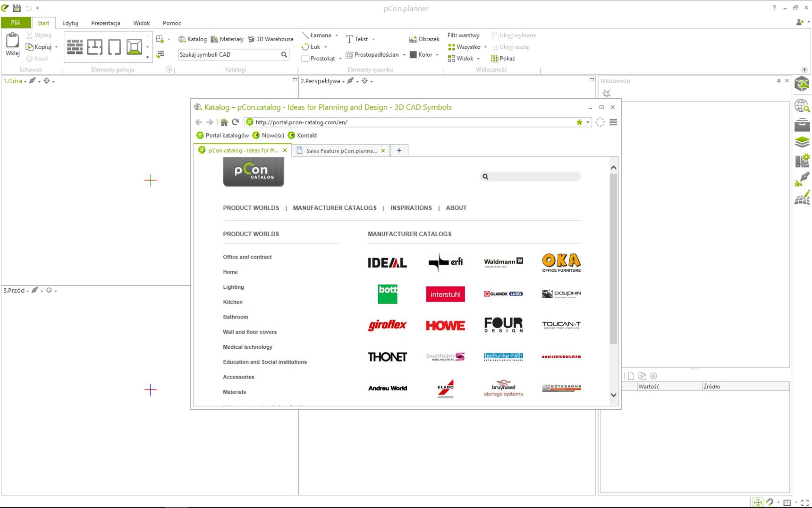The width and height of the screenshot is (812, 508).
Task: Open 3D Warehouse
Action: point(271,39)
